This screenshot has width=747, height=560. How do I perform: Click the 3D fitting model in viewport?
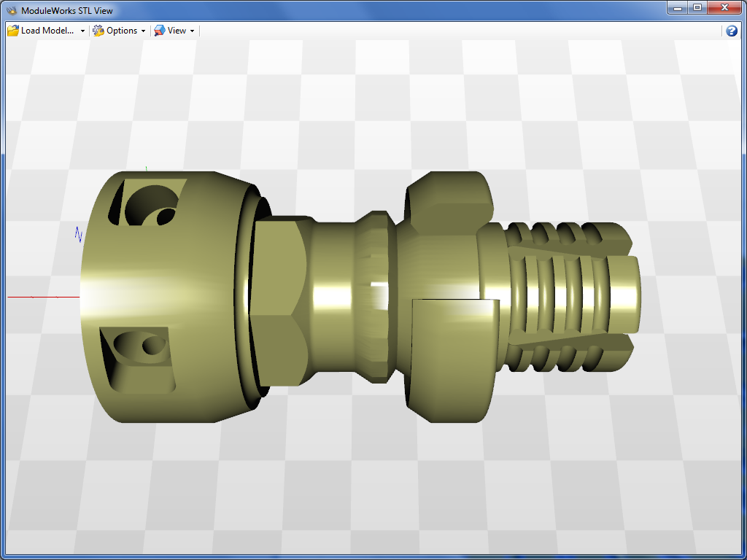(360, 297)
